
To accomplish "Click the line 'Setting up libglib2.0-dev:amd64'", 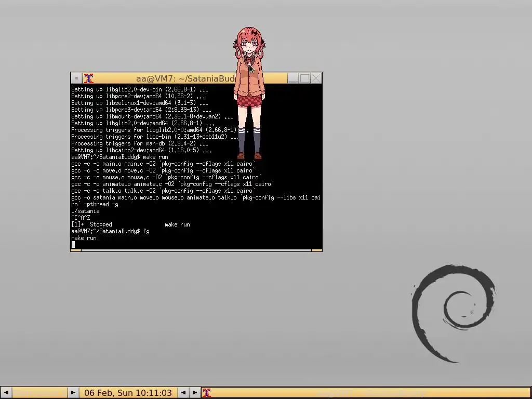I will [143, 123].
